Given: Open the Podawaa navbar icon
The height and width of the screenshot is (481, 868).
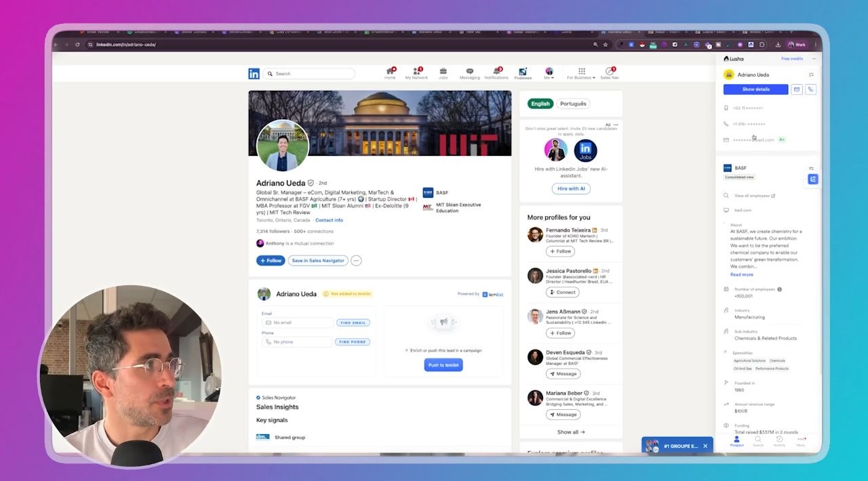Looking at the screenshot, I should 523,73.
